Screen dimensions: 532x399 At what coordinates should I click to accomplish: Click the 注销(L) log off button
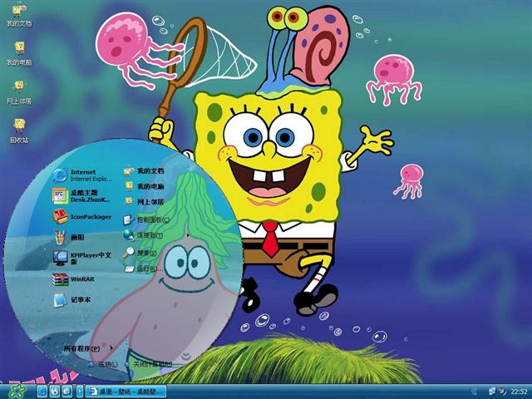[x=104, y=364]
